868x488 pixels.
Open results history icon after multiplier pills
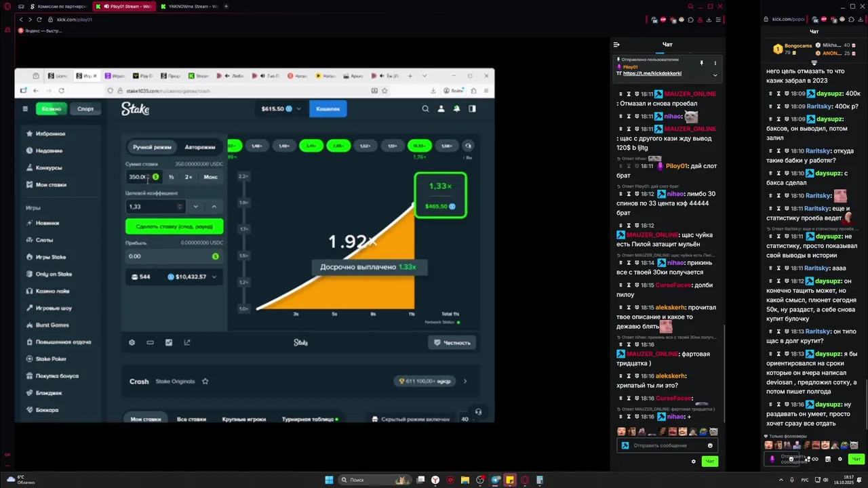pos(468,146)
